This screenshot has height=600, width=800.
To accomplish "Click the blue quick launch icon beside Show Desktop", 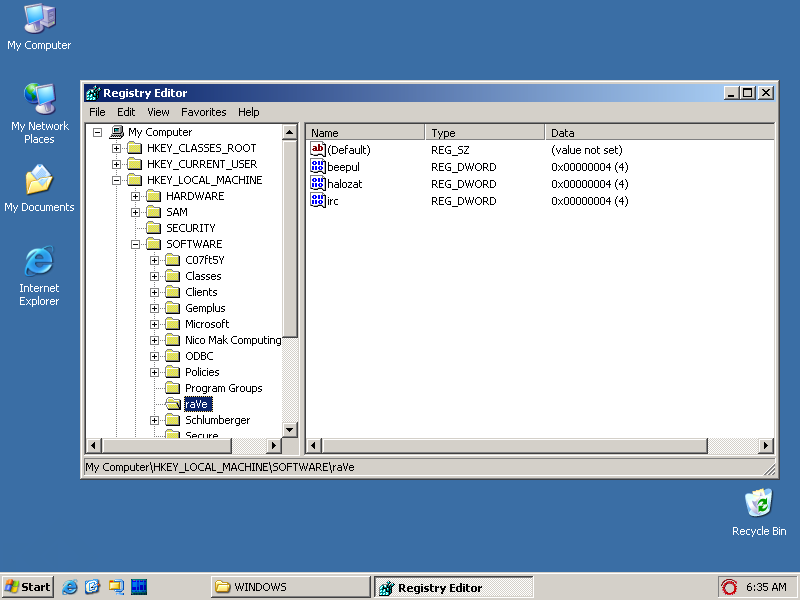I will click(x=139, y=587).
